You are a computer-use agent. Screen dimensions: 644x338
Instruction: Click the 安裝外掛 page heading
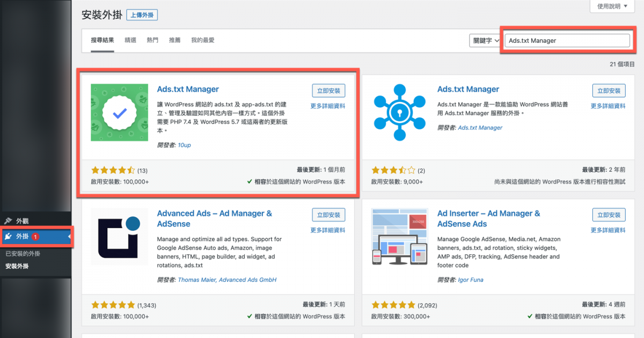(101, 15)
